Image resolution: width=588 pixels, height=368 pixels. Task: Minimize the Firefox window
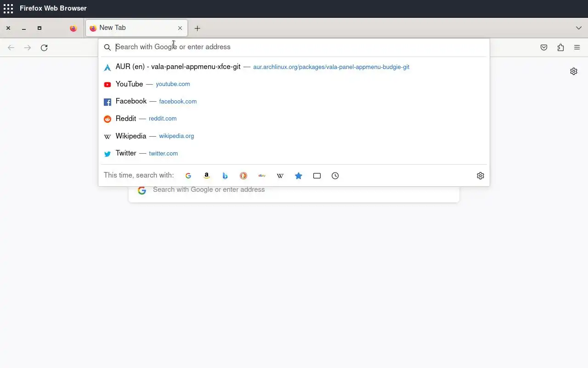(x=24, y=28)
